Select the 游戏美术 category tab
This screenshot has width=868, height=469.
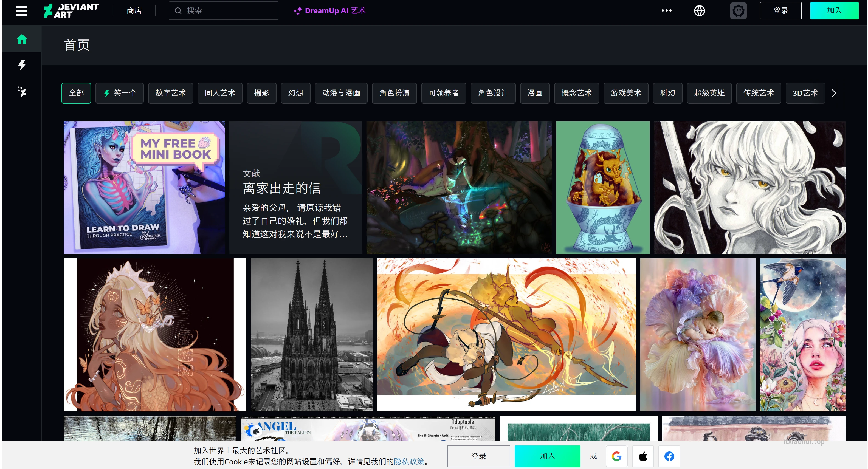tap(626, 93)
